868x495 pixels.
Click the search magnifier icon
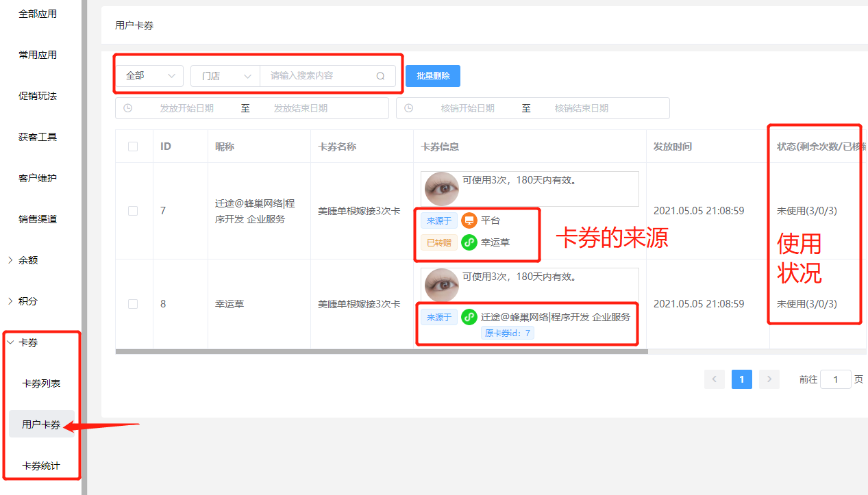click(x=380, y=76)
